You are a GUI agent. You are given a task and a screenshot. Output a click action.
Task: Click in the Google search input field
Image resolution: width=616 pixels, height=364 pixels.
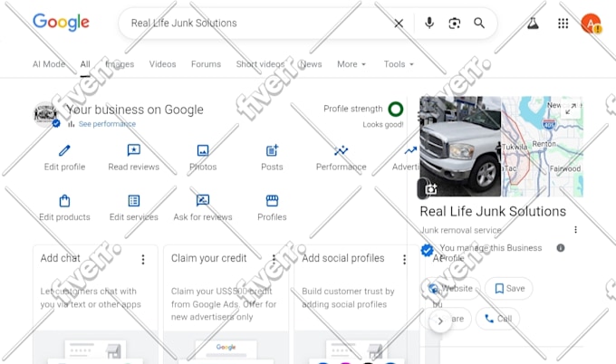259,24
